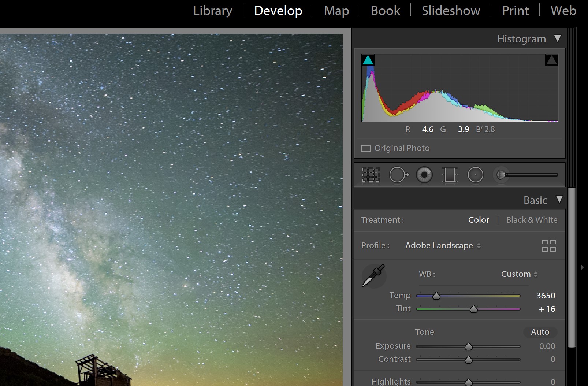Select the Red Eye Correction tool
The image size is (588, 386).
click(x=424, y=175)
